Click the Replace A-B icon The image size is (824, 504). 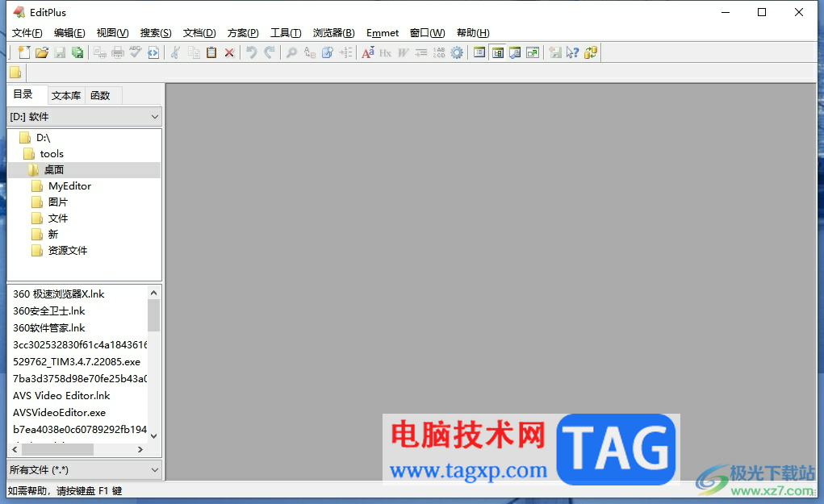310,52
